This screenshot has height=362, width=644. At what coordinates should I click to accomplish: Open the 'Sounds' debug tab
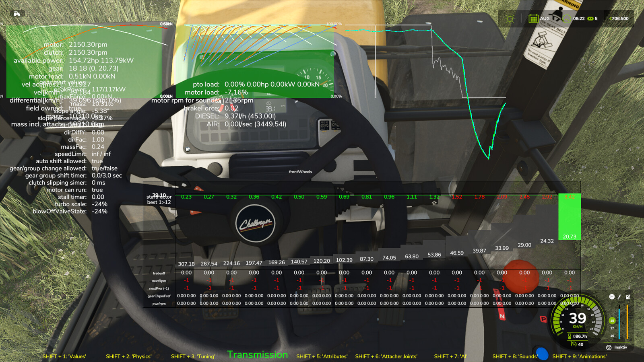click(518, 356)
